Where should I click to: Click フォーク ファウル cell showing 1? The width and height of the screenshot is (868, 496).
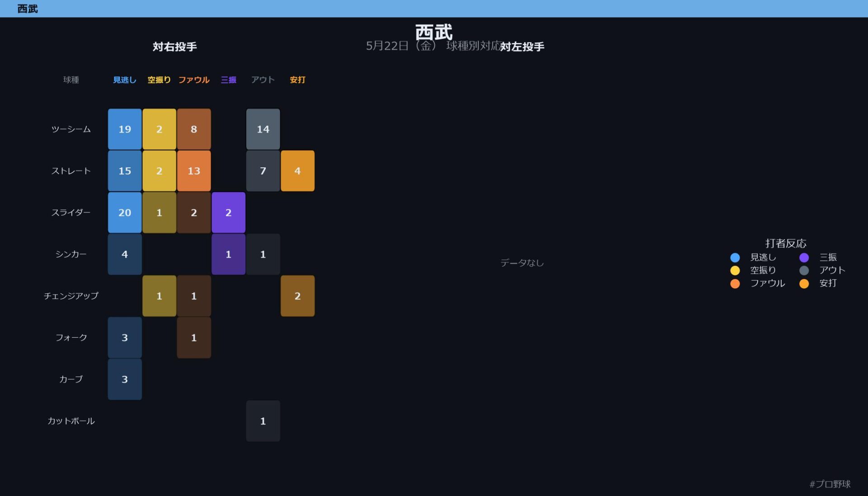194,338
